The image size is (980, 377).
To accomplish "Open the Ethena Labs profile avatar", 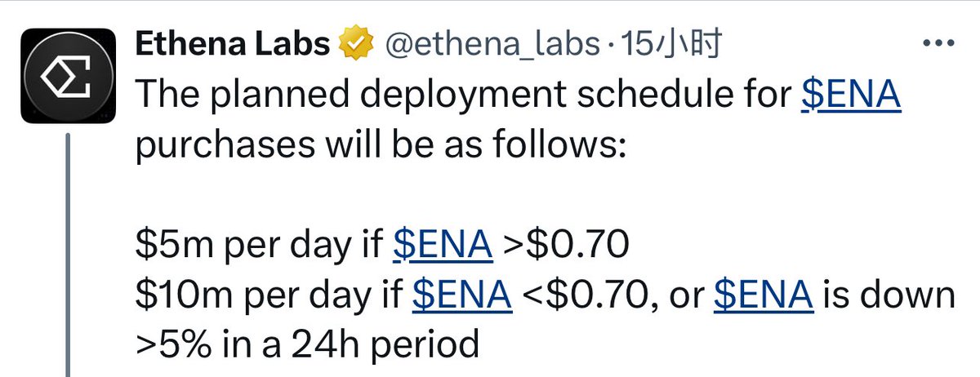I will tap(67, 76).
